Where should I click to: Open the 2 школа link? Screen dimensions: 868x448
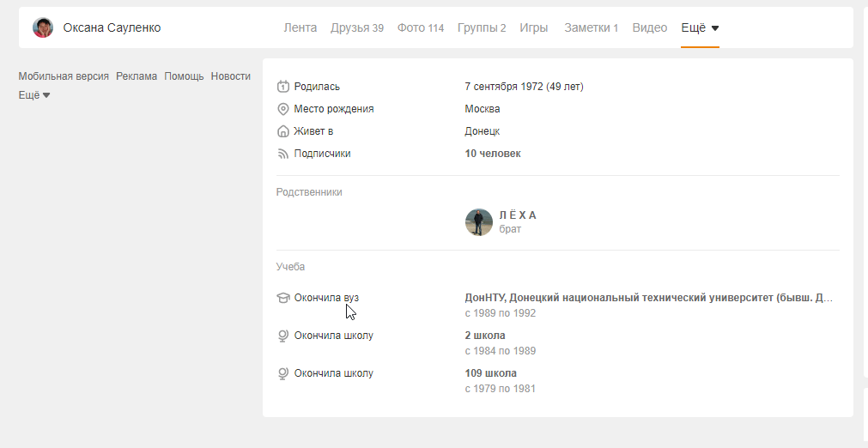point(485,336)
